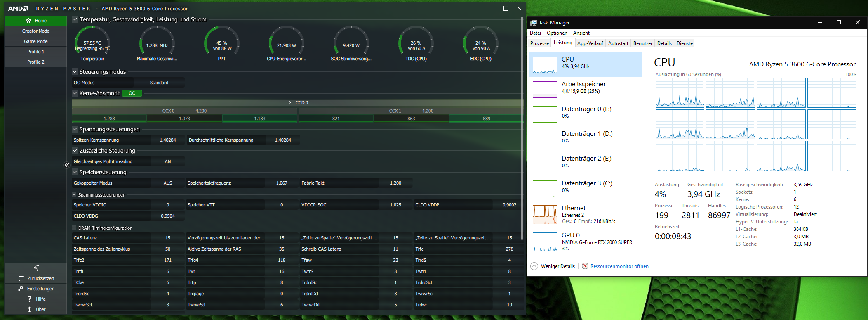Click the import/export icon above Zurücksetzen

coord(36,268)
